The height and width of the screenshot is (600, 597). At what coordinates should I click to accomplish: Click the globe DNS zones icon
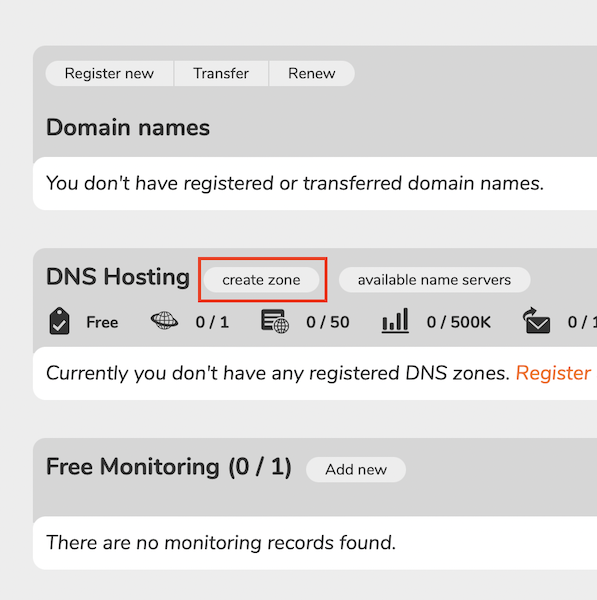coord(164,320)
